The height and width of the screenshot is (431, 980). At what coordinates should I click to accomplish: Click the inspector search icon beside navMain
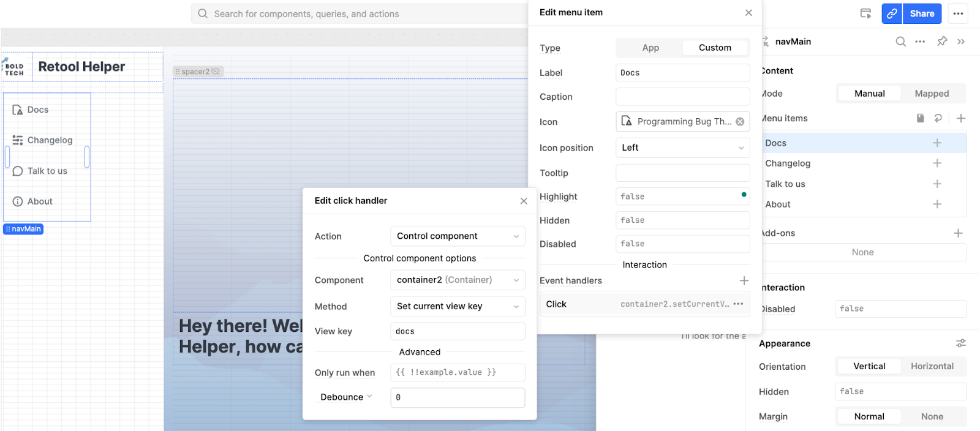[x=900, y=42]
